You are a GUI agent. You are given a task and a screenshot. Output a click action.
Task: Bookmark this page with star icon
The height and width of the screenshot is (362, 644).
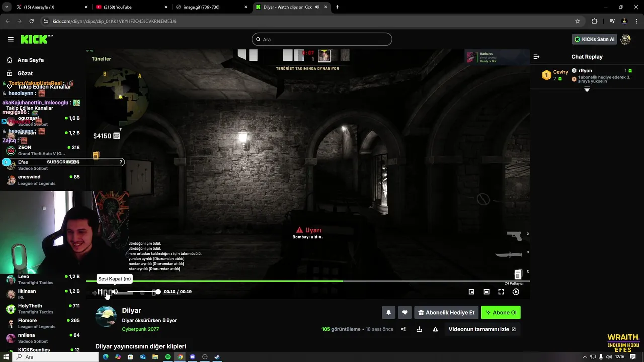(578, 21)
